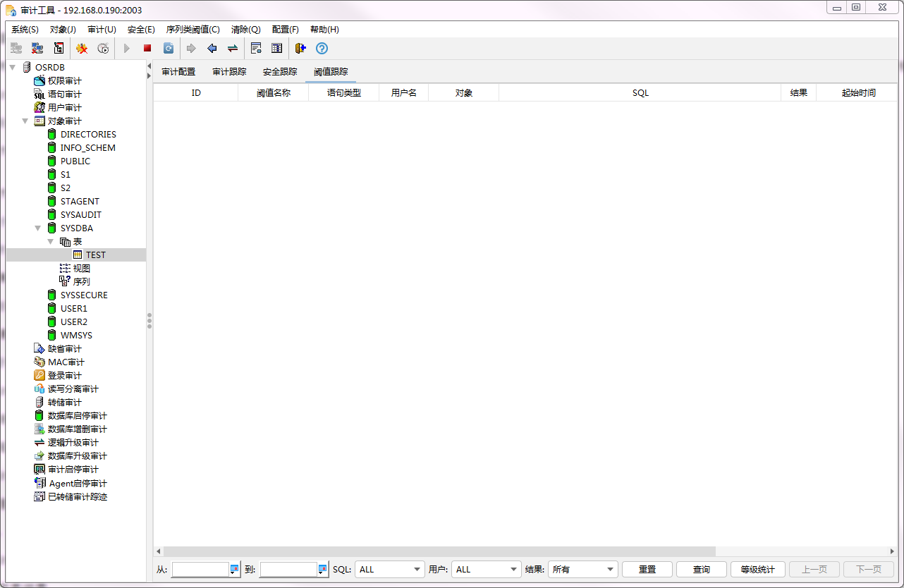Click the 等级统计 button
Image resolution: width=904 pixels, height=588 pixels.
pyautogui.click(x=758, y=570)
